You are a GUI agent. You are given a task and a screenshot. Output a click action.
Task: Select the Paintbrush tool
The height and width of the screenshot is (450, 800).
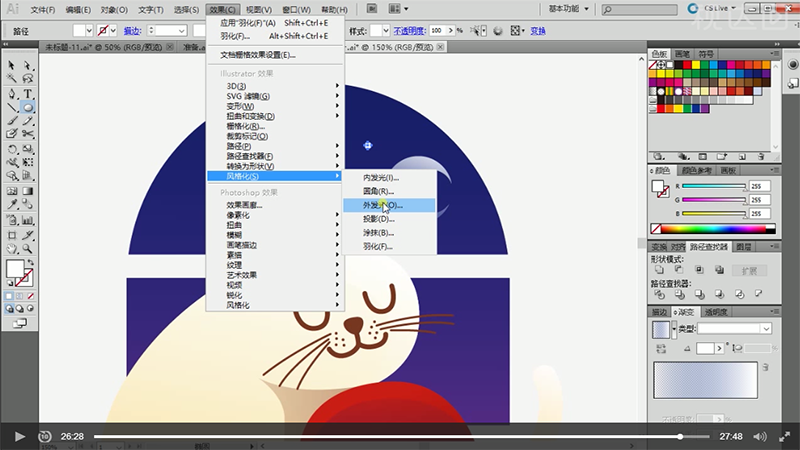(12, 121)
